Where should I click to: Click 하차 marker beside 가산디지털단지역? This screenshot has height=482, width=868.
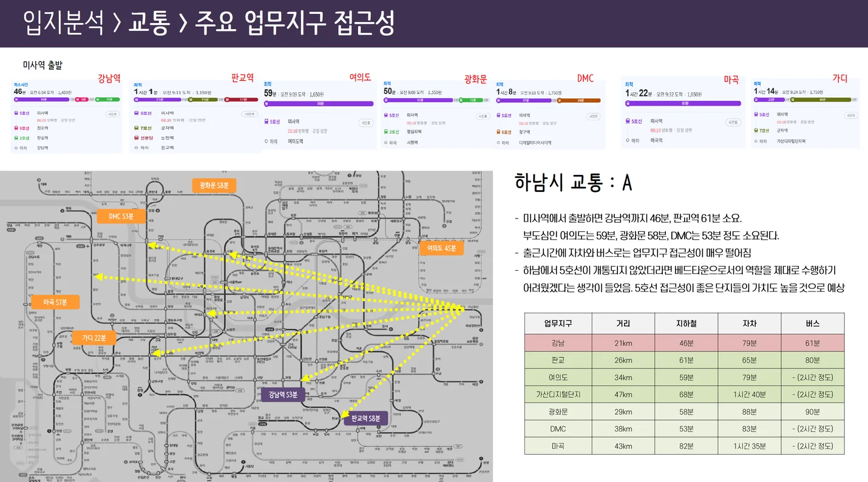757,141
